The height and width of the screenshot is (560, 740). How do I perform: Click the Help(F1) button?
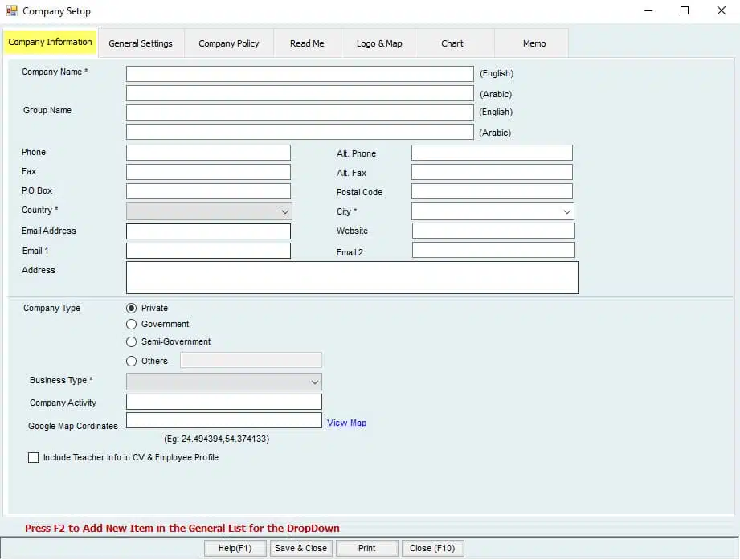pyautogui.click(x=235, y=548)
